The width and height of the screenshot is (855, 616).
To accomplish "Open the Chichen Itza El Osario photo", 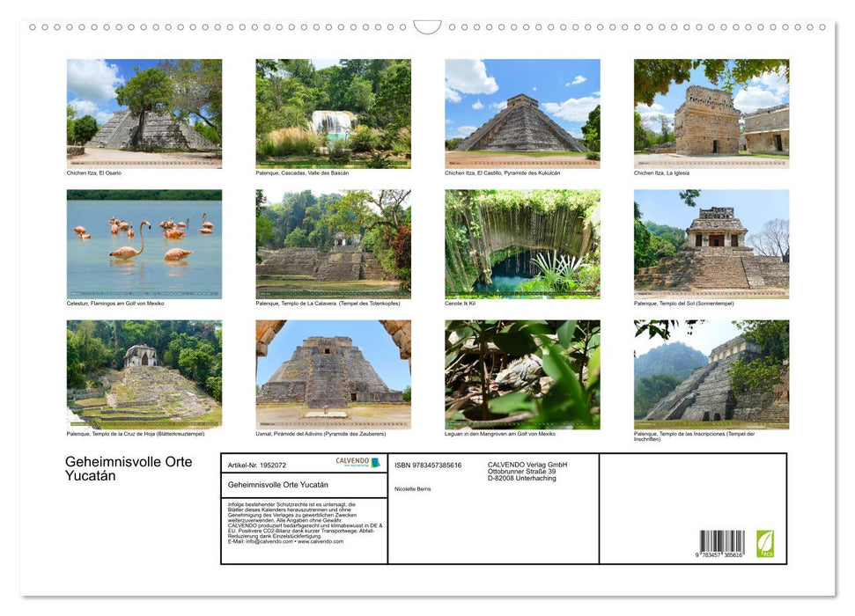I will click(x=144, y=113).
